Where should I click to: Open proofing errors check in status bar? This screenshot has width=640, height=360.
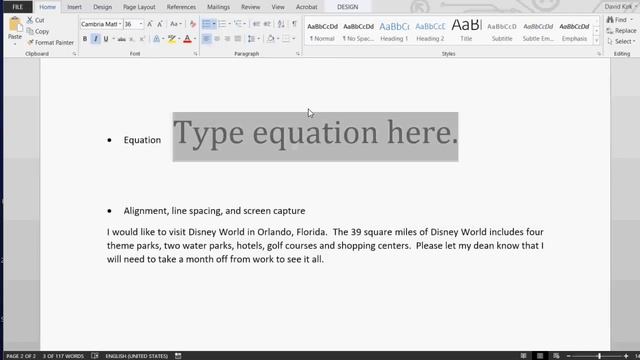point(95,356)
